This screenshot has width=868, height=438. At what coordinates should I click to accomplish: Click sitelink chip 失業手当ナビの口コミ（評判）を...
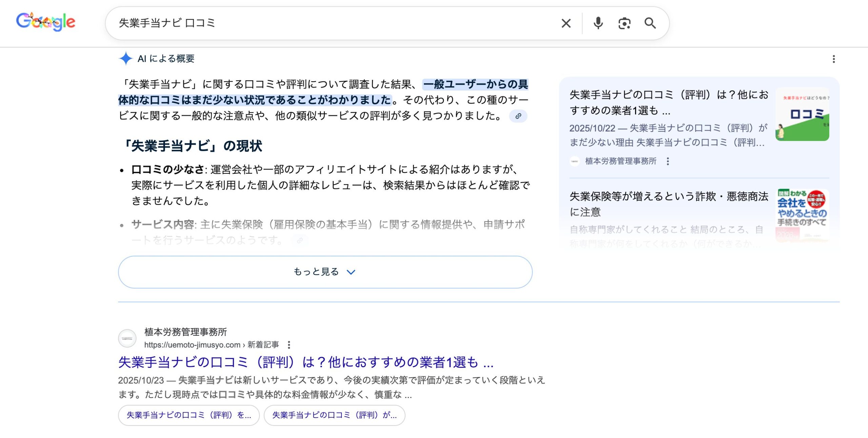[x=189, y=415]
